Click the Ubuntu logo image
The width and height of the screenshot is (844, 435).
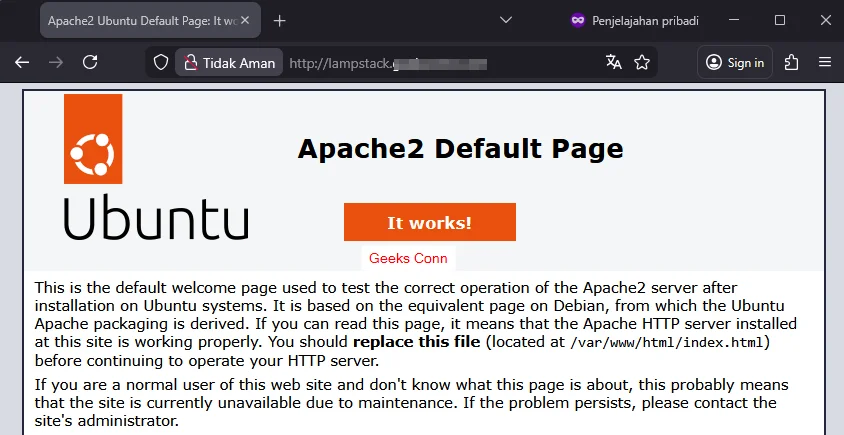[156, 167]
